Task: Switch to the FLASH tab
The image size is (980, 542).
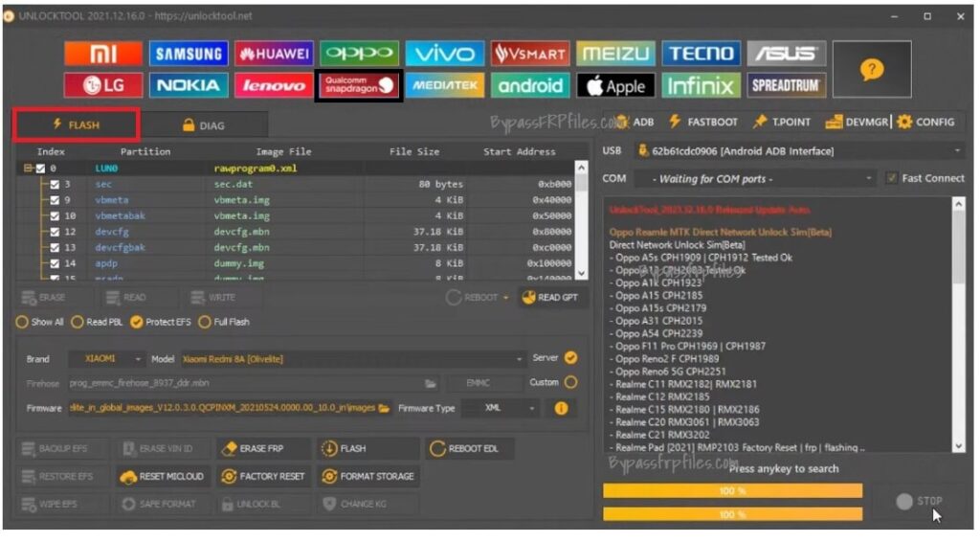Action: coord(76,124)
